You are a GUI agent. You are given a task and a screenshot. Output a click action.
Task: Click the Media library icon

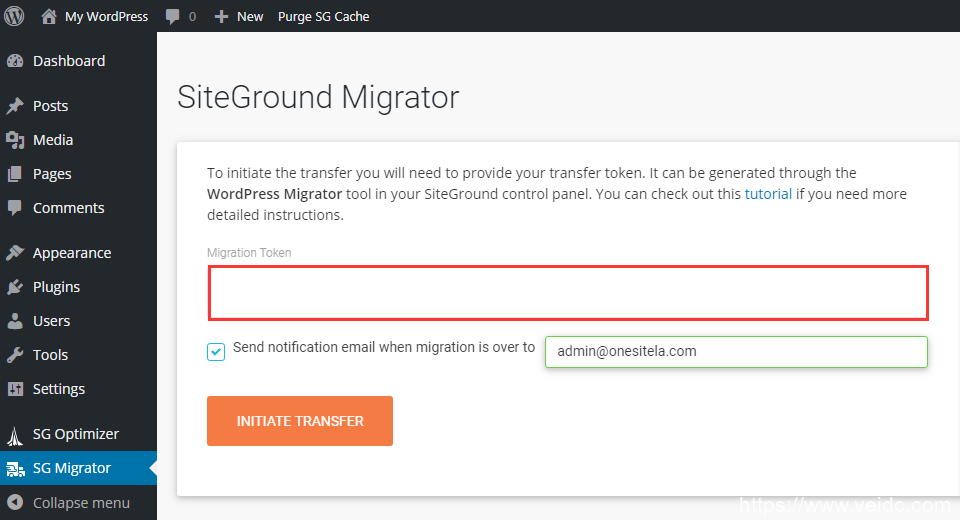click(15, 140)
